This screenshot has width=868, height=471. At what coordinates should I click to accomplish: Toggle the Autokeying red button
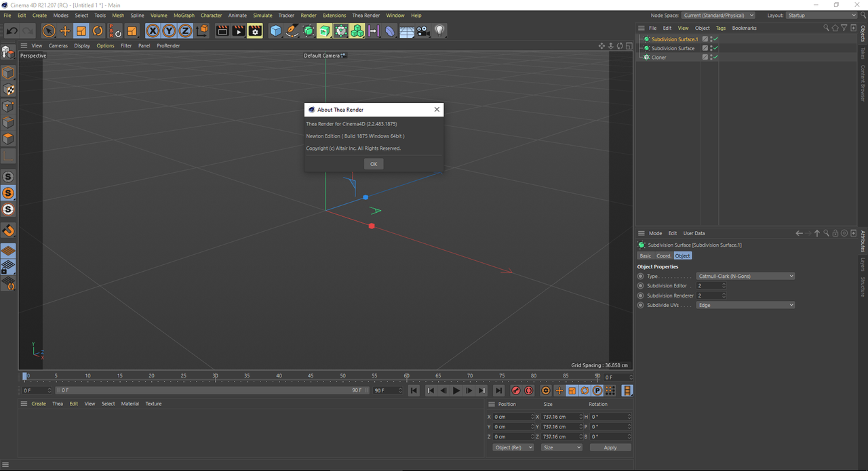[529, 390]
